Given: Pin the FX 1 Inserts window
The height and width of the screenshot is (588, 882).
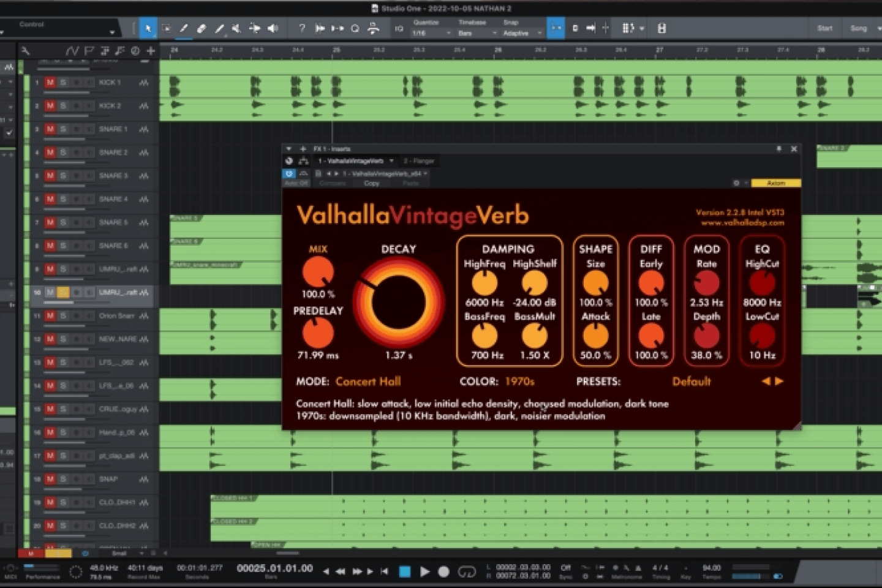Looking at the screenshot, I should (x=779, y=149).
